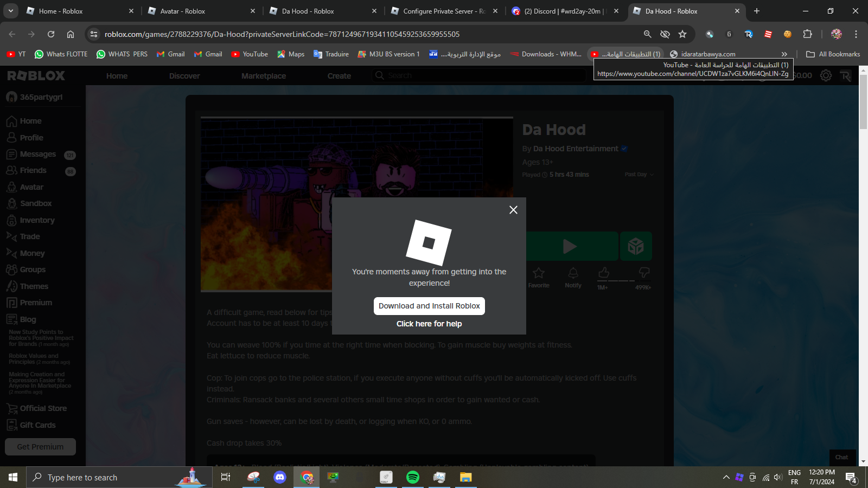Open the YouTube bookmark
The height and width of the screenshot is (488, 868).
click(x=250, y=54)
